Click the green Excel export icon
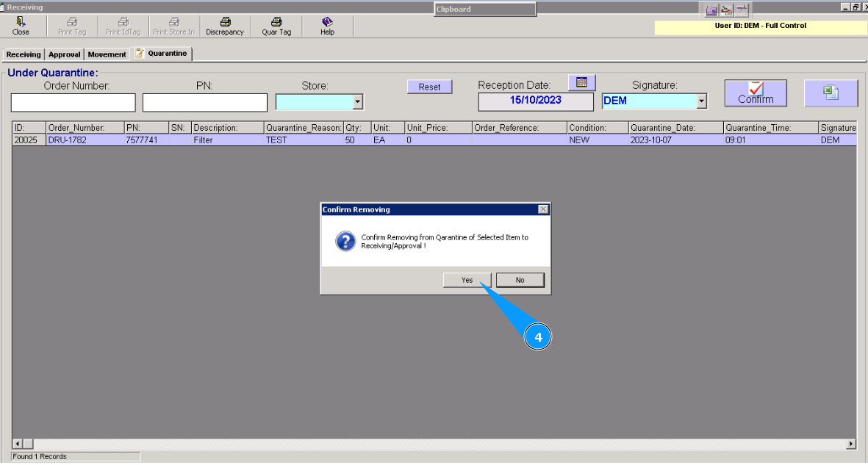868x465 pixels. pyautogui.click(x=831, y=93)
